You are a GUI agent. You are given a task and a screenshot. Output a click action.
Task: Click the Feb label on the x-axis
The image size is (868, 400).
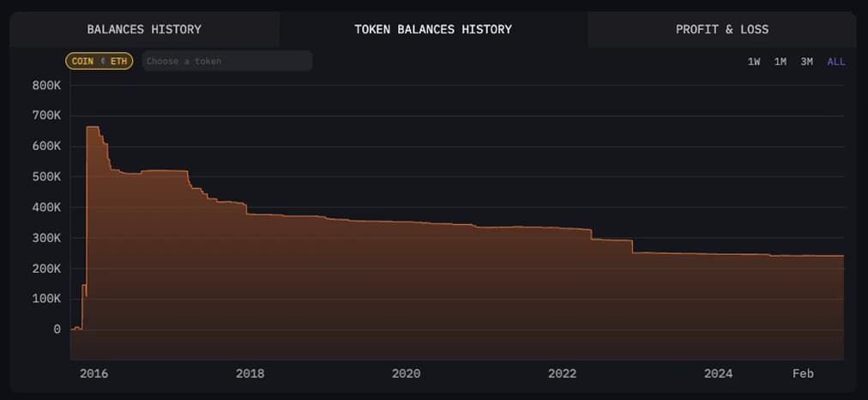pyautogui.click(x=803, y=373)
